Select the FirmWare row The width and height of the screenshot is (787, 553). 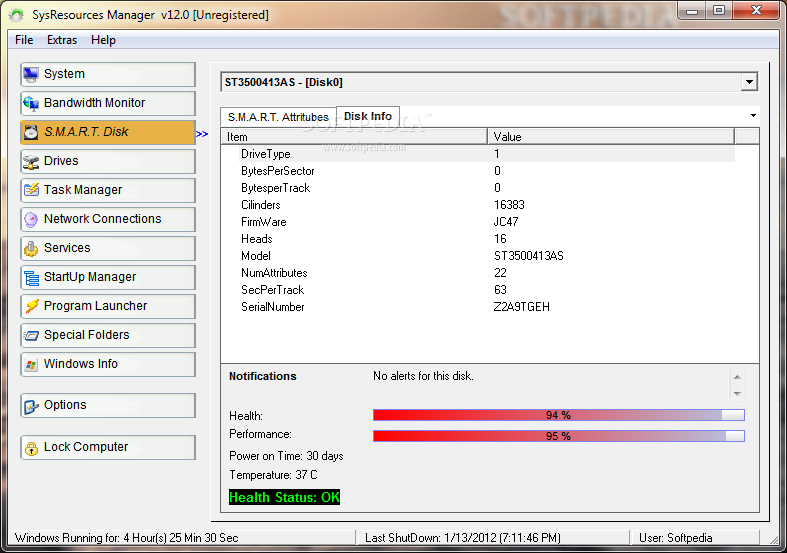[478, 222]
